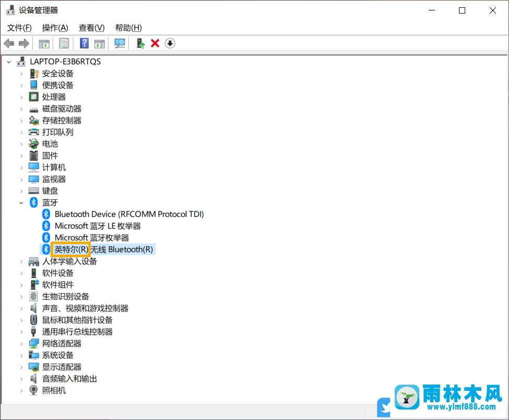Select Microsoft 蓝牙 LE 枚举器

point(98,226)
